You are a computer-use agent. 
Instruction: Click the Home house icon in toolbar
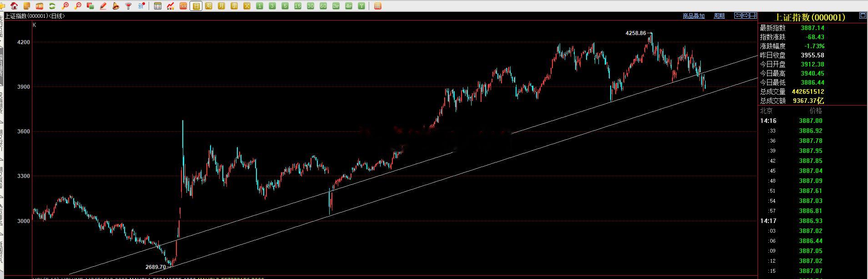(14, 6)
